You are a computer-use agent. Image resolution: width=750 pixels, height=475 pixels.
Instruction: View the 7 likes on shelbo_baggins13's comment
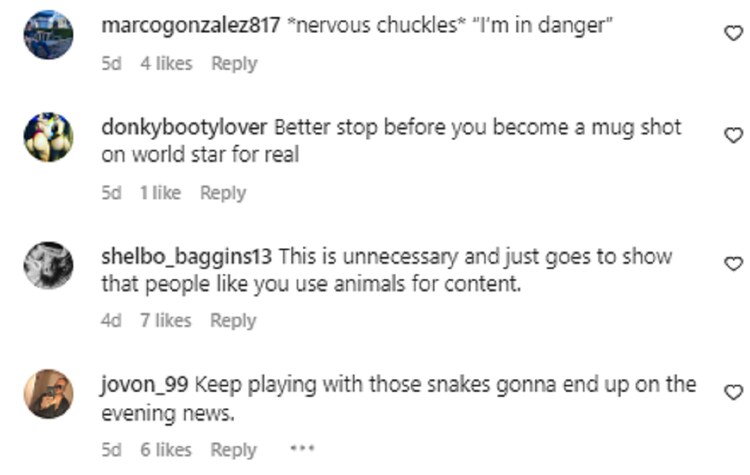[165, 320]
